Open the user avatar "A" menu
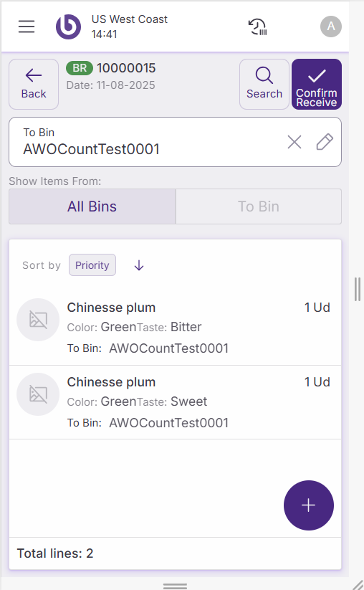Screen dimensions: 364x590 [x=331, y=27]
